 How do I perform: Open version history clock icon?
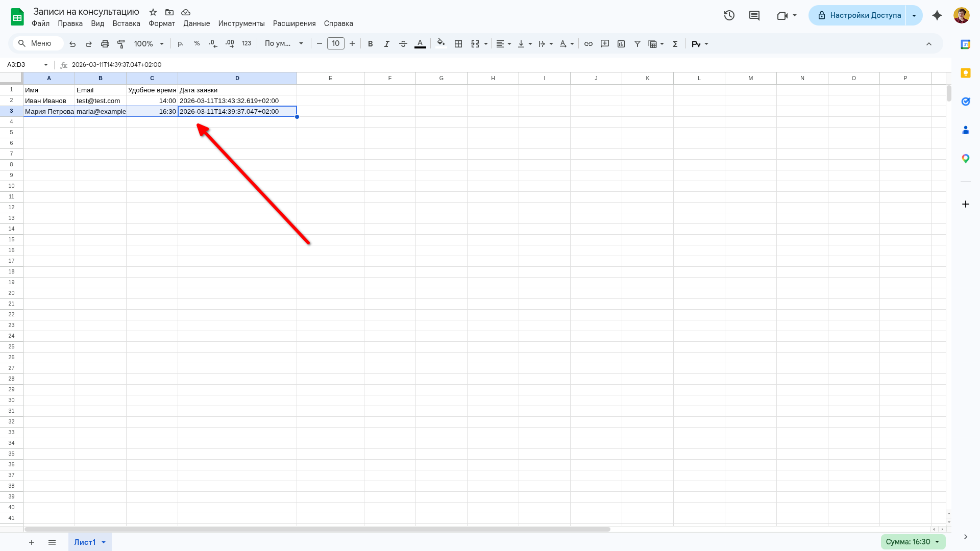click(x=729, y=15)
